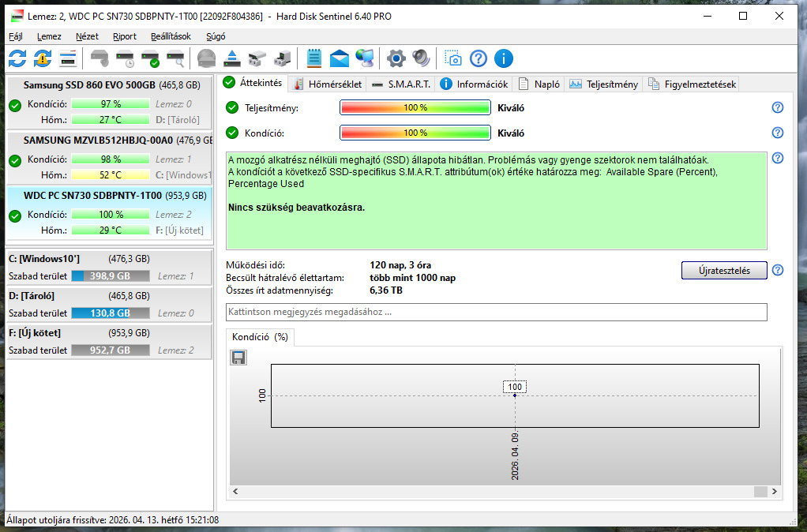Image resolution: width=807 pixels, height=532 pixels.
Task: Click the disk with magnifier toolbar icon
Action: 175,58
